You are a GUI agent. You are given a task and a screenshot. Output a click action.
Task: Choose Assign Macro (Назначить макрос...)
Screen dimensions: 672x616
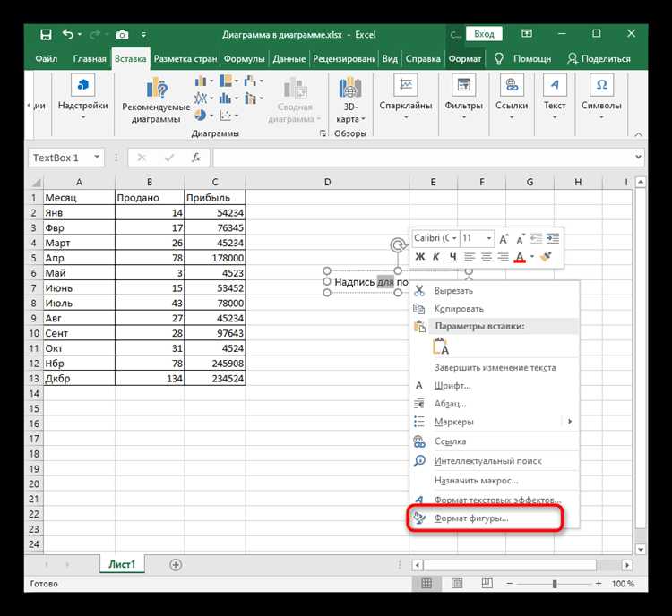[494, 481]
